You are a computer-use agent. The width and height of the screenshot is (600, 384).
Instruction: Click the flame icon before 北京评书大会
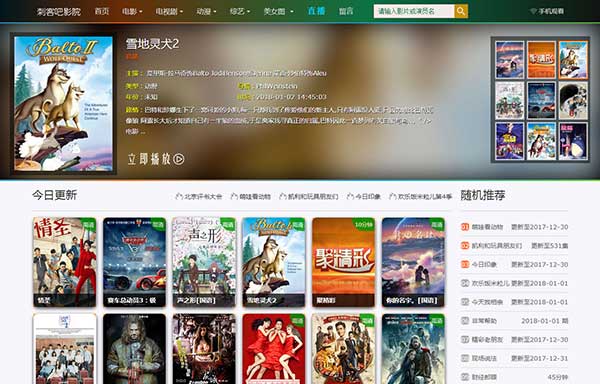click(179, 196)
